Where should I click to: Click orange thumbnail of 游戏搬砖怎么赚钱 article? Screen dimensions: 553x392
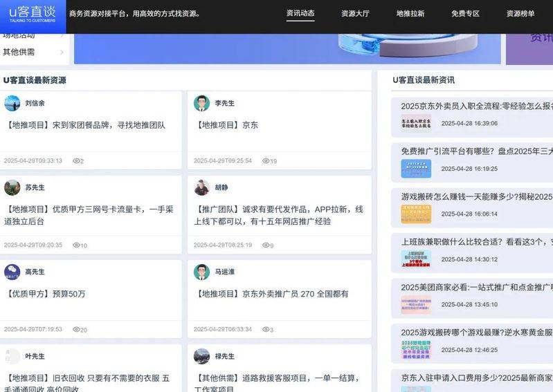tap(416, 214)
